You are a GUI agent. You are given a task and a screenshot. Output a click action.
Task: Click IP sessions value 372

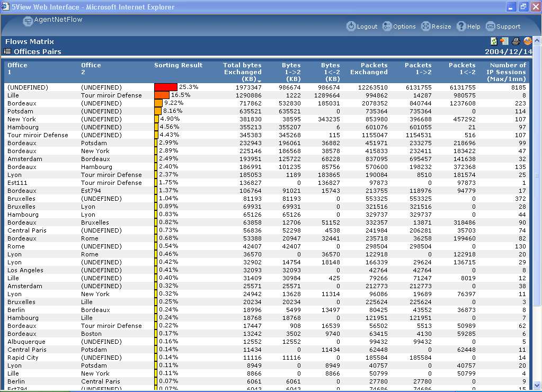click(x=520, y=199)
